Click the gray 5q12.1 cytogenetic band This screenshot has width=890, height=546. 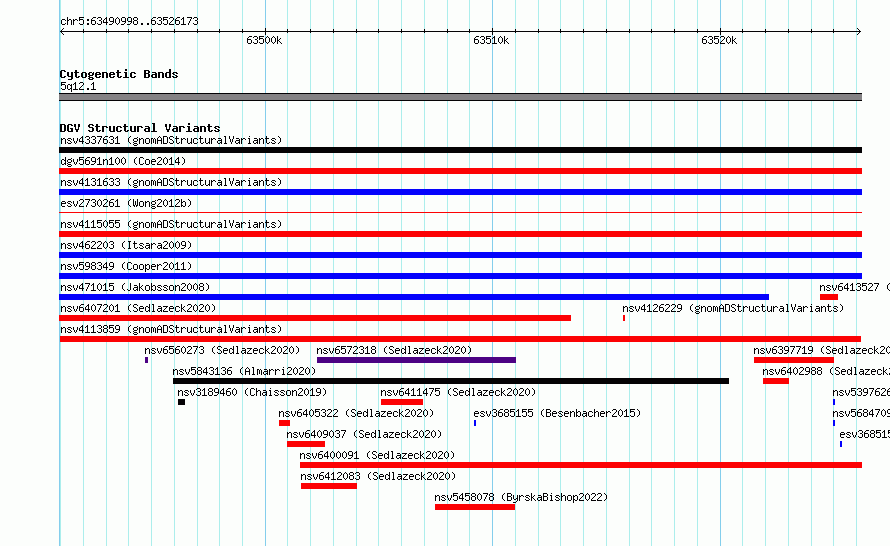[460, 97]
